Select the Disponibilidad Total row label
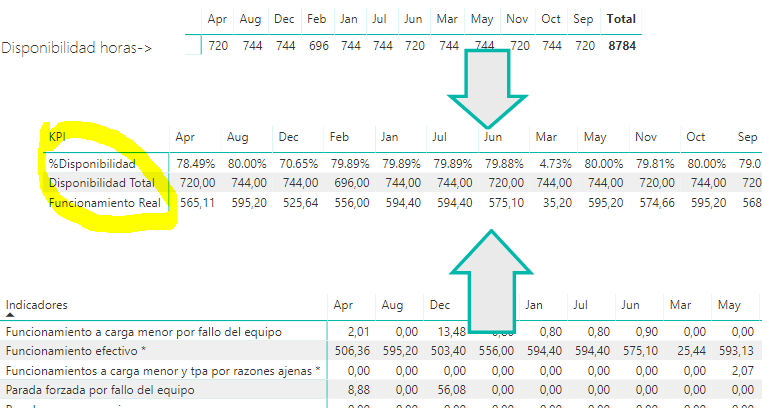Screen dimensions: 762x408 (x=102, y=183)
